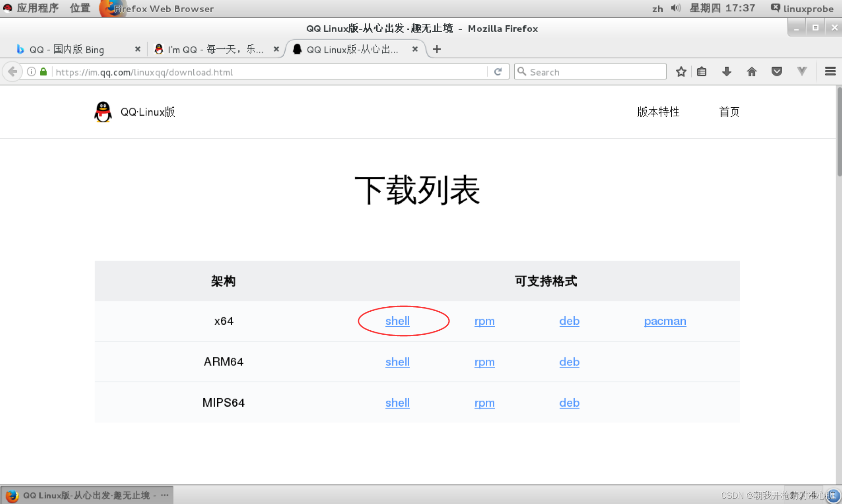Download the x64 deb package
This screenshot has height=504, width=842.
point(569,321)
